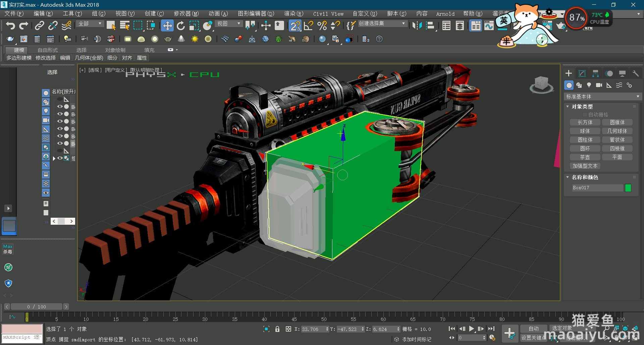Image resolution: width=644 pixels, height=345 pixels.
Task: Open the 标准基本体 dropdown
Action: coord(602,97)
